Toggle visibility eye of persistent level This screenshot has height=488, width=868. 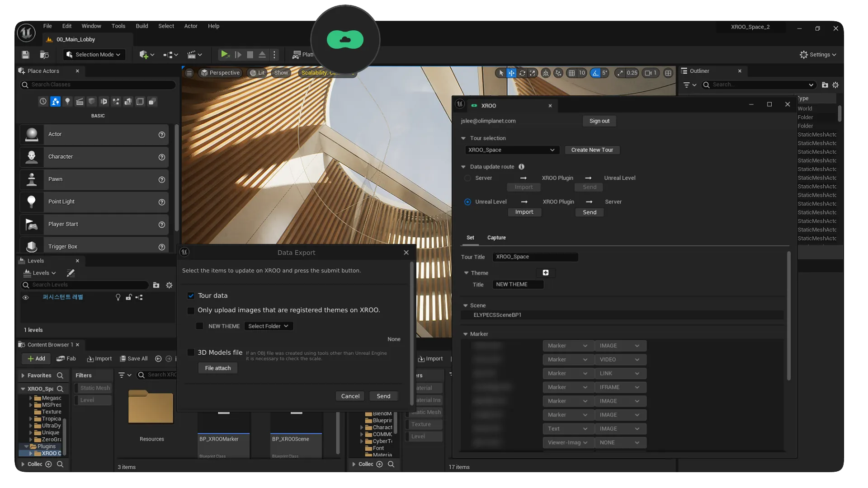coord(25,297)
